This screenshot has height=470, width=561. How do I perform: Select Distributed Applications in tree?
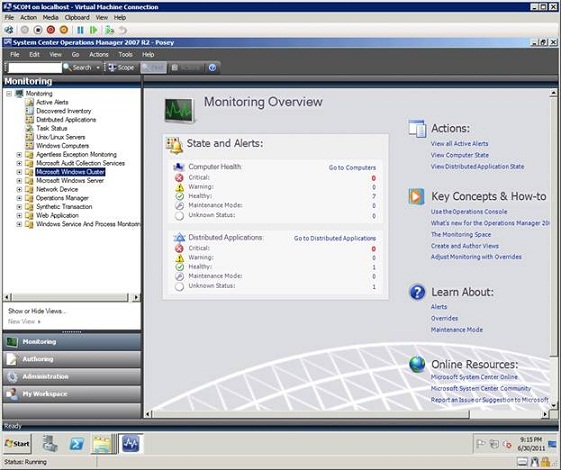pos(66,119)
